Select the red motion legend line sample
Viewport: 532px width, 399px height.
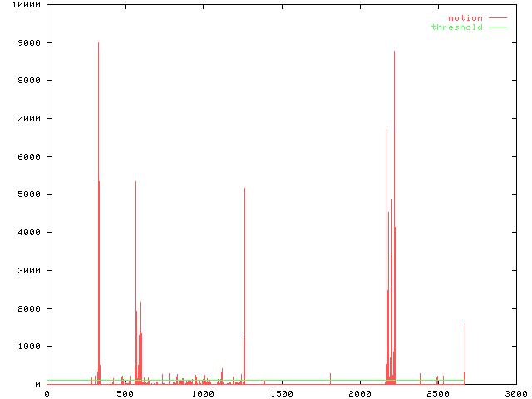coord(497,18)
